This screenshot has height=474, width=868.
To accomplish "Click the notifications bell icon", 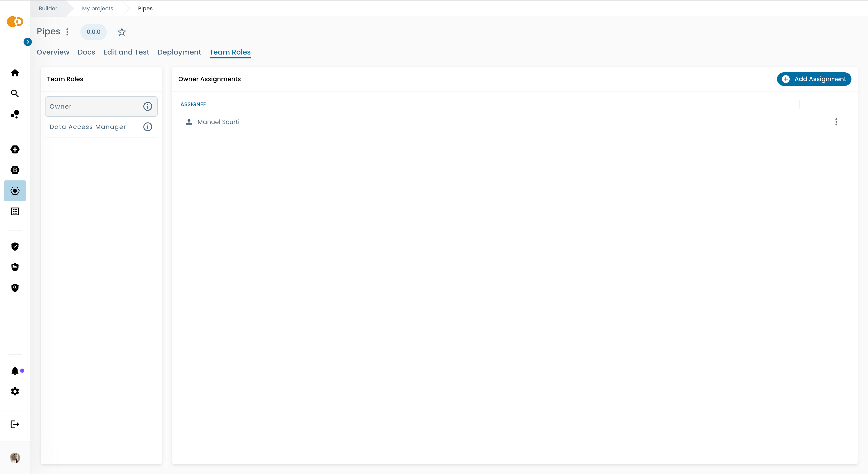I will click(x=15, y=371).
